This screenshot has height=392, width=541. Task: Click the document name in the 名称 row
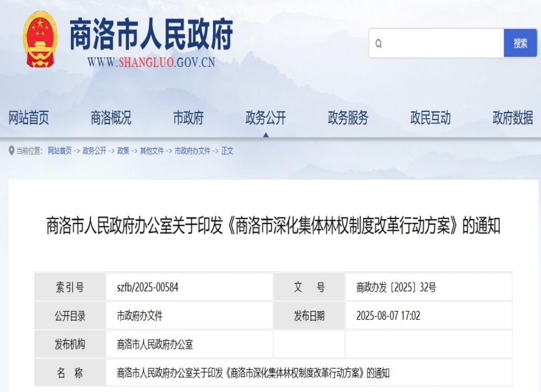(x=253, y=373)
